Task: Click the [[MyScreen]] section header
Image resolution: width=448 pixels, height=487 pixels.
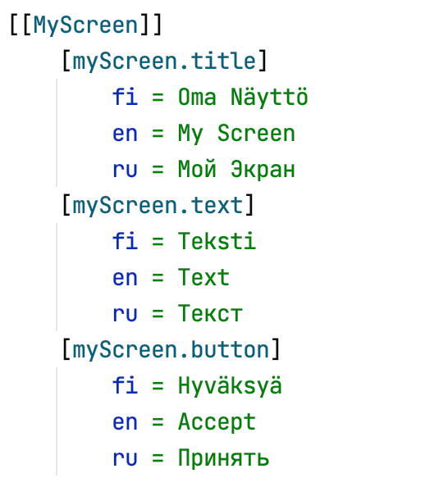Action: (86, 25)
